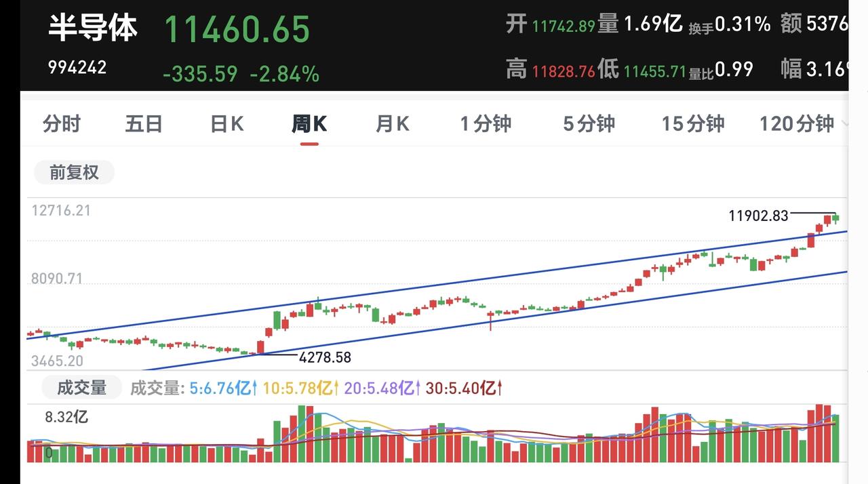
Task: Click the percent change -2.84%
Action: 284,73
